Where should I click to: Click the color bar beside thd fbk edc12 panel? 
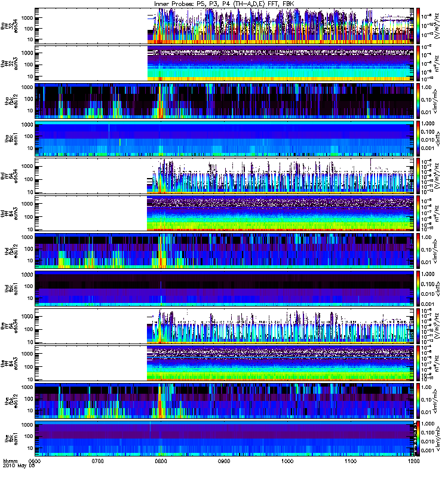point(418,251)
